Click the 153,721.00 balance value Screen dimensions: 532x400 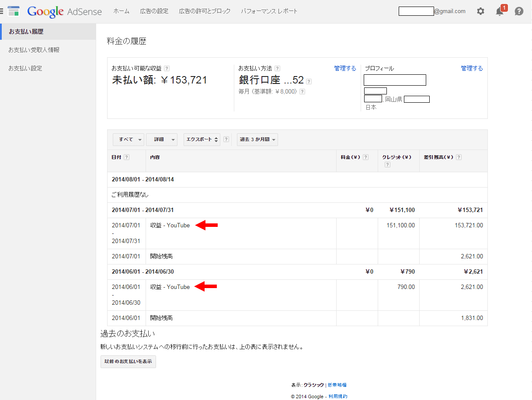pos(469,226)
